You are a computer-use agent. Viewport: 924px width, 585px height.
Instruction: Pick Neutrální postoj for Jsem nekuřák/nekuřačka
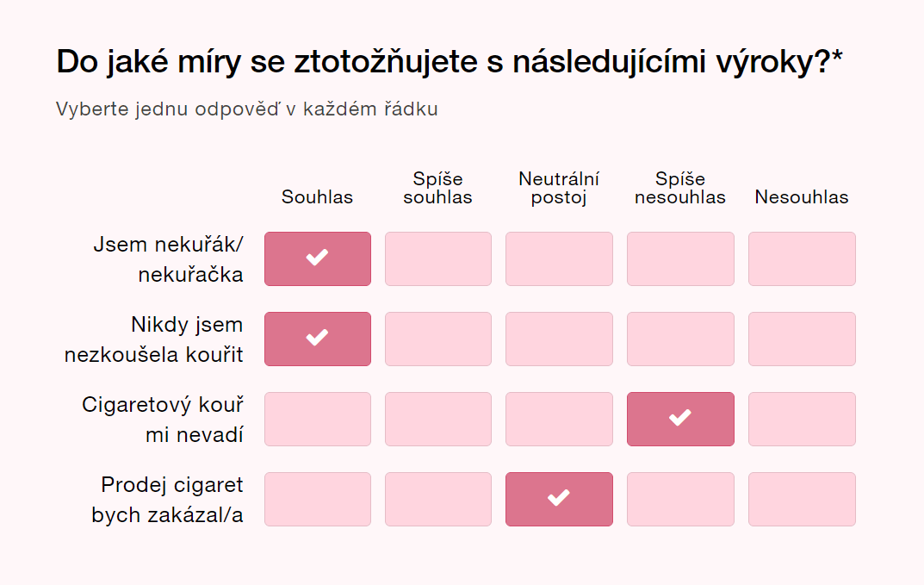(559, 258)
